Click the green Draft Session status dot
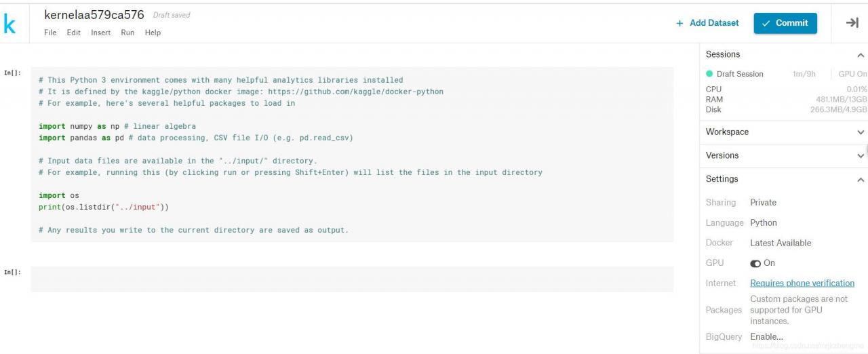868x354 pixels. 709,74
